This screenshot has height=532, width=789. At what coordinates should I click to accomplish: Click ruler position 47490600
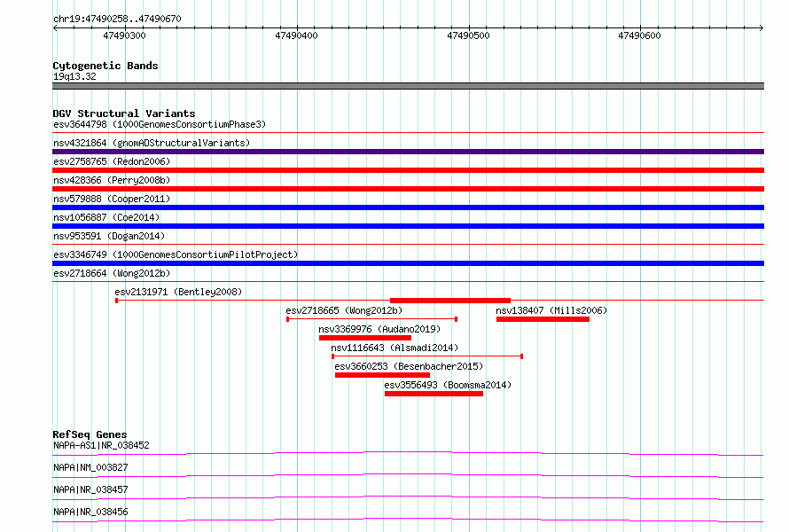639,35
